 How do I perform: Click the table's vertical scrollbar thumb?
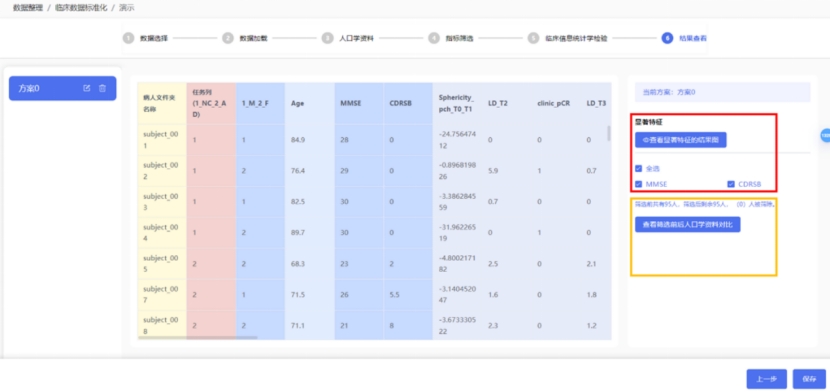pyautogui.click(x=609, y=133)
